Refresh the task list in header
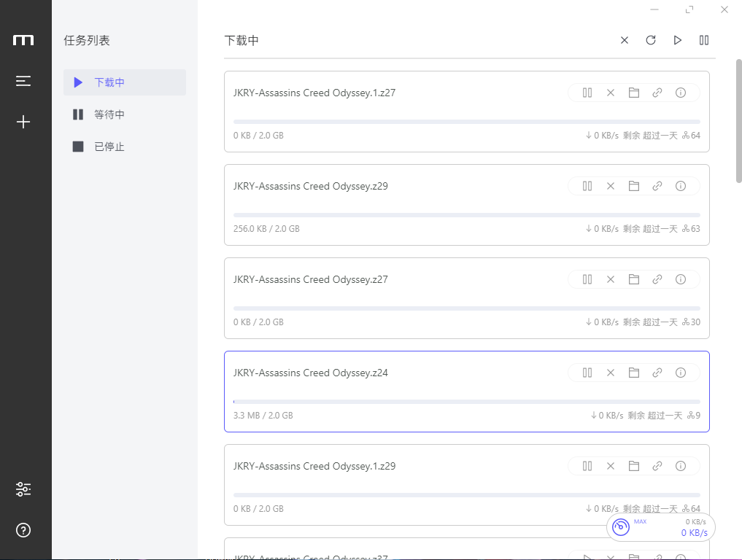The width and height of the screenshot is (742, 560). click(x=651, y=40)
